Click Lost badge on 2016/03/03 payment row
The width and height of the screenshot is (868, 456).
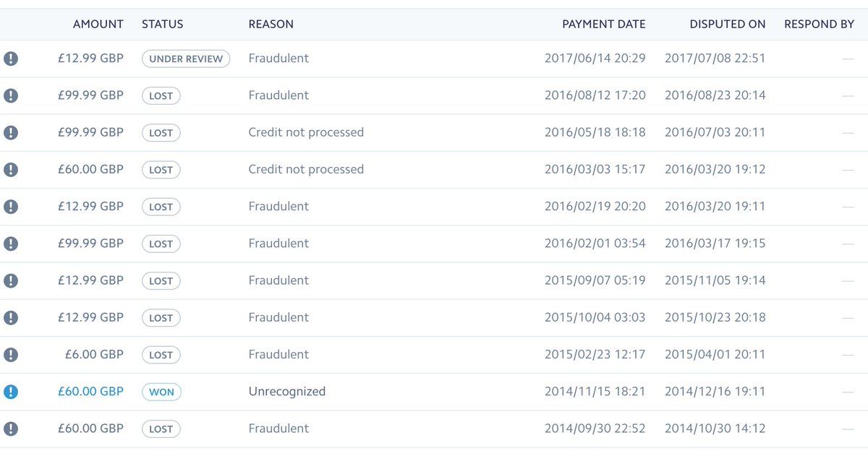tap(161, 170)
